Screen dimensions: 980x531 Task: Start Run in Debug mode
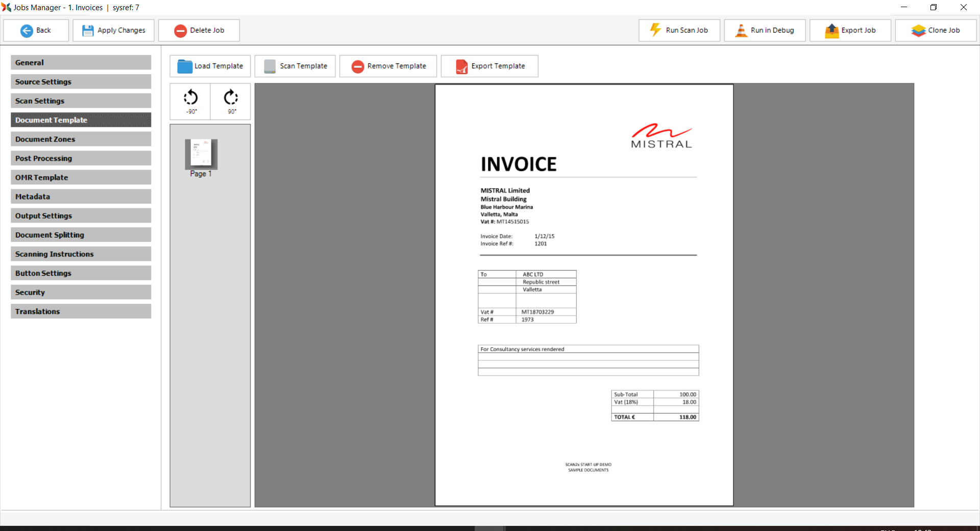tap(765, 31)
